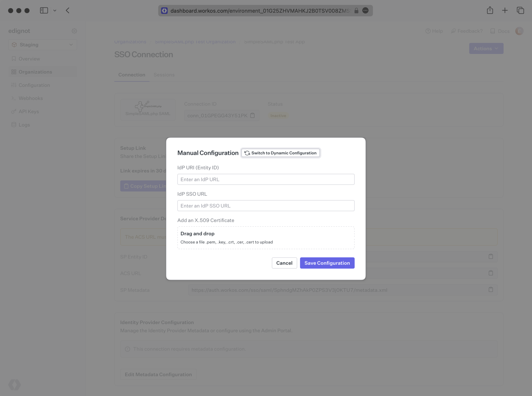Click the copy icon beside Connection ID
The width and height of the screenshot is (532, 396).
(x=252, y=115)
